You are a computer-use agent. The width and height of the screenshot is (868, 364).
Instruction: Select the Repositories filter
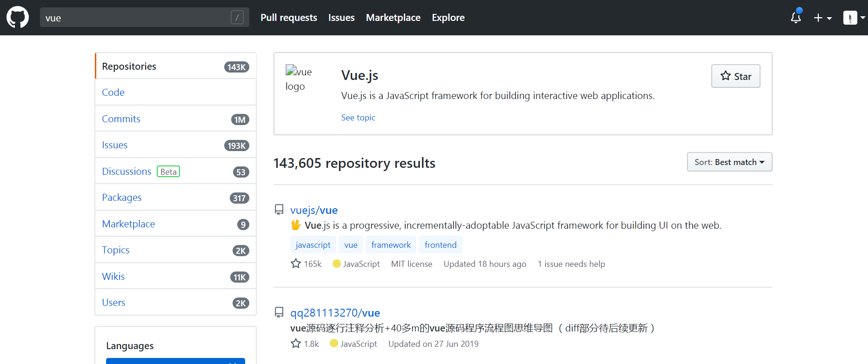coord(176,66)
